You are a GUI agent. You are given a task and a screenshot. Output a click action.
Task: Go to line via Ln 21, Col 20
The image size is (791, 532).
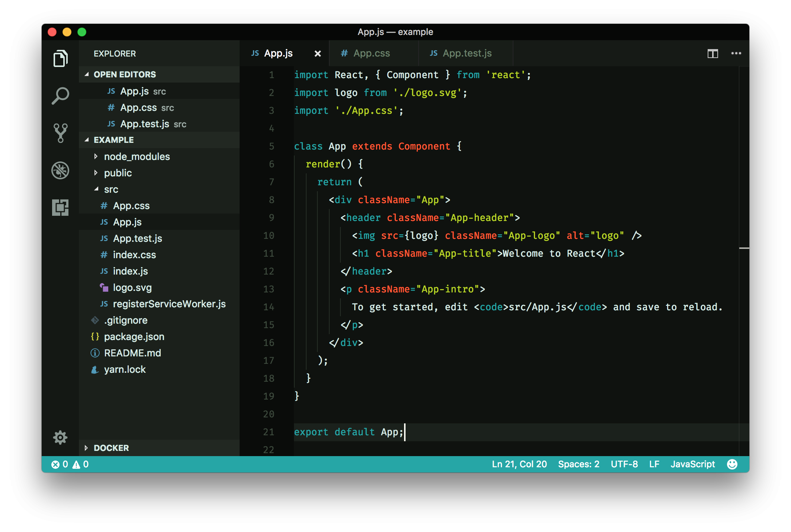(519, 464)
